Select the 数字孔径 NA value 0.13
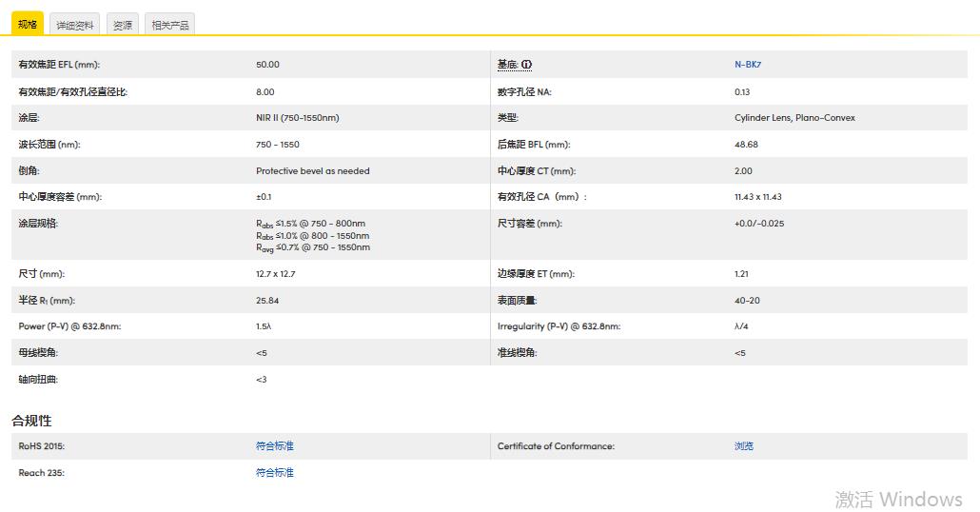Image resolution: width=980 pixels, height=512 pixels. (742, 91)
